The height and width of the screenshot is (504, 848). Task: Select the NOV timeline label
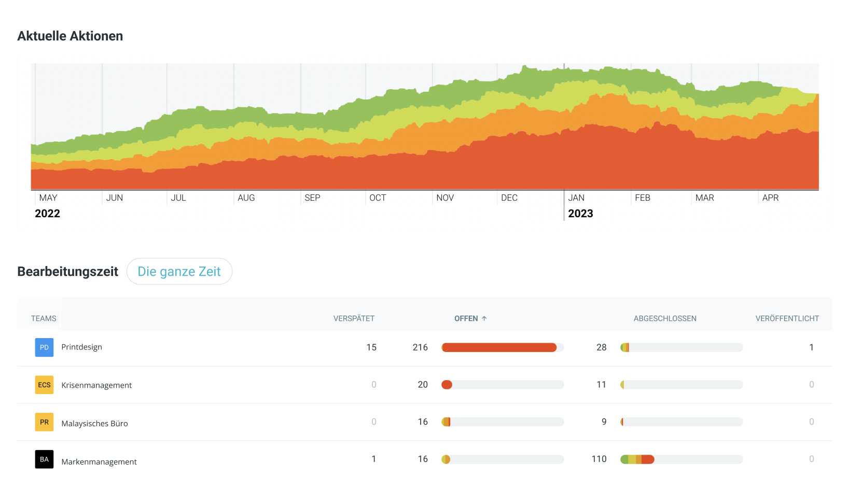pyautogui.click(x=445, y=198)
